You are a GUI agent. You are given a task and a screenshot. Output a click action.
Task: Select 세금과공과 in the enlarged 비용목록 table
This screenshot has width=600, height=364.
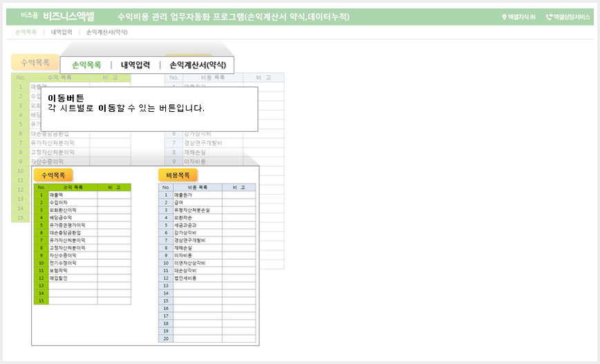click(198, 225)
